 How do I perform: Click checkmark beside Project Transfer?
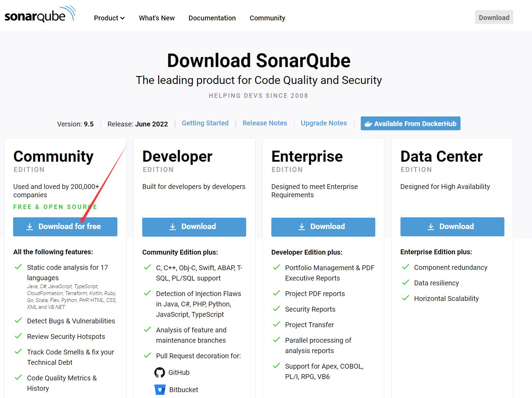[x=277, y=324]
